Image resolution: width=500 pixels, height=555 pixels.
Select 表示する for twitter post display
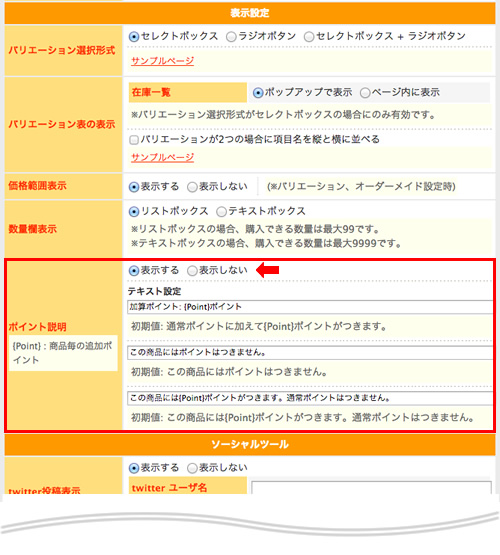[x=134, y=468]
